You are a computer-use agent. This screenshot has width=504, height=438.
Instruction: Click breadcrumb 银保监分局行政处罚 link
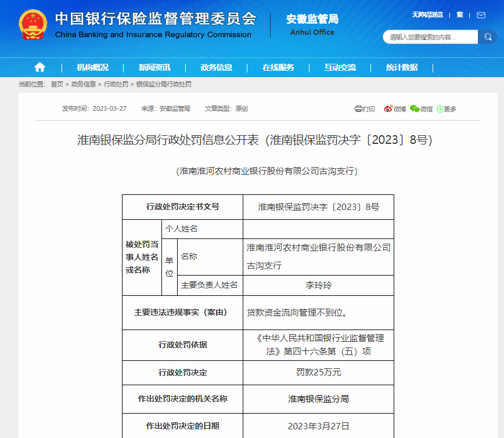(x=164, y=84)
